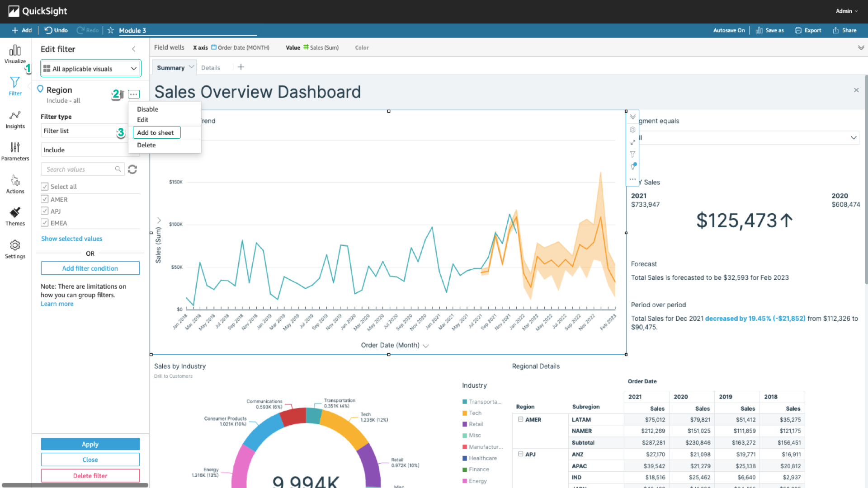Click the Close button
868x488 pixels.
(90, 460)
